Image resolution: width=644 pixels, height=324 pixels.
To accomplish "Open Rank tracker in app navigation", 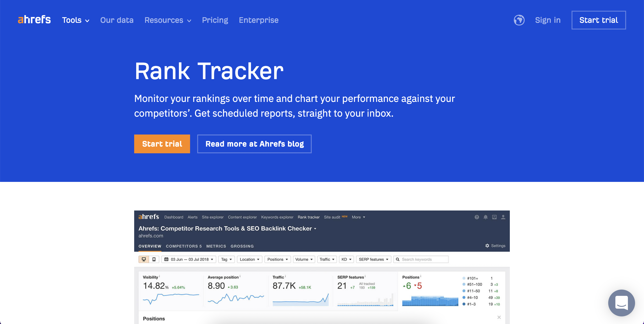I will (309, 217).
